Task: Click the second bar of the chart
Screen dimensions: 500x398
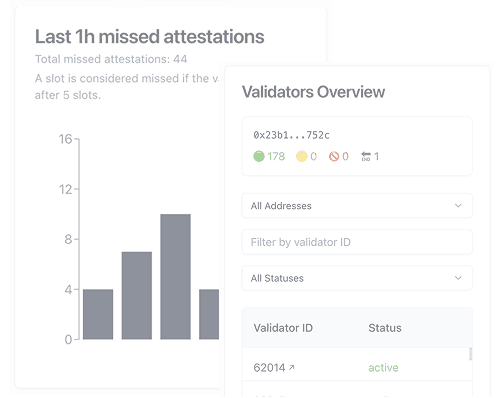Action: coord(137,296)
